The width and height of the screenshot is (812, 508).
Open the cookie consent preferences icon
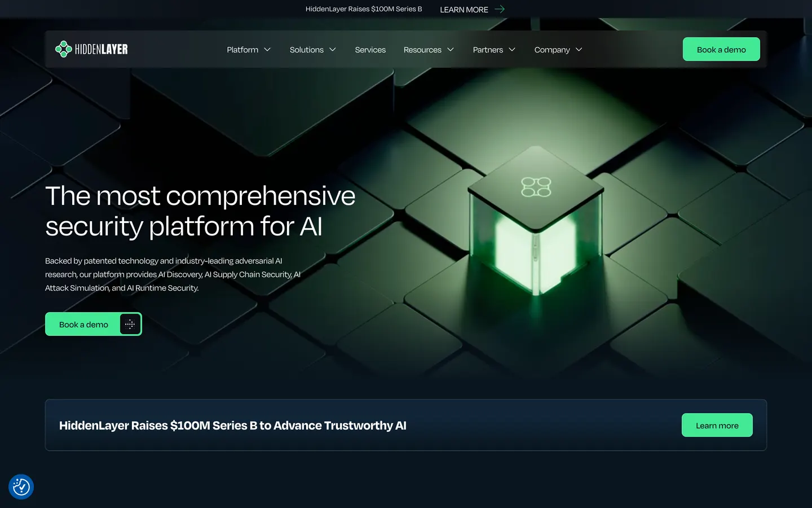coord(21,487)
